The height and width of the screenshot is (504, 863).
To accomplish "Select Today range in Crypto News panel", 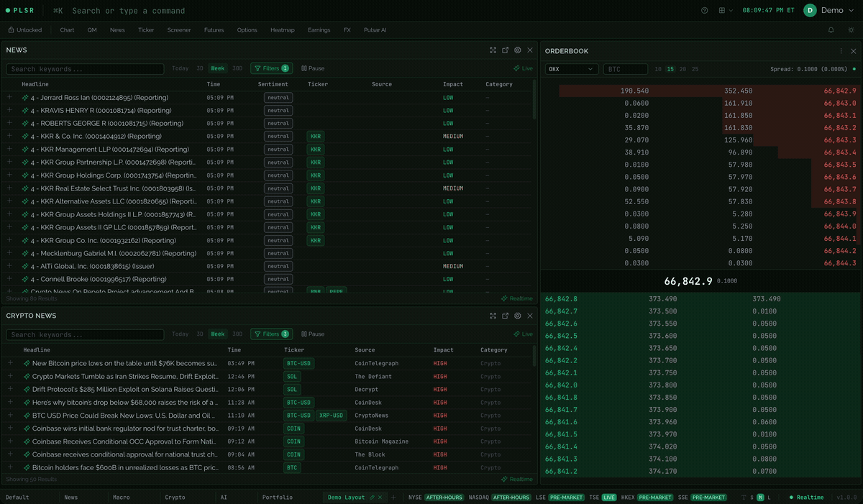I will [181, 334].
